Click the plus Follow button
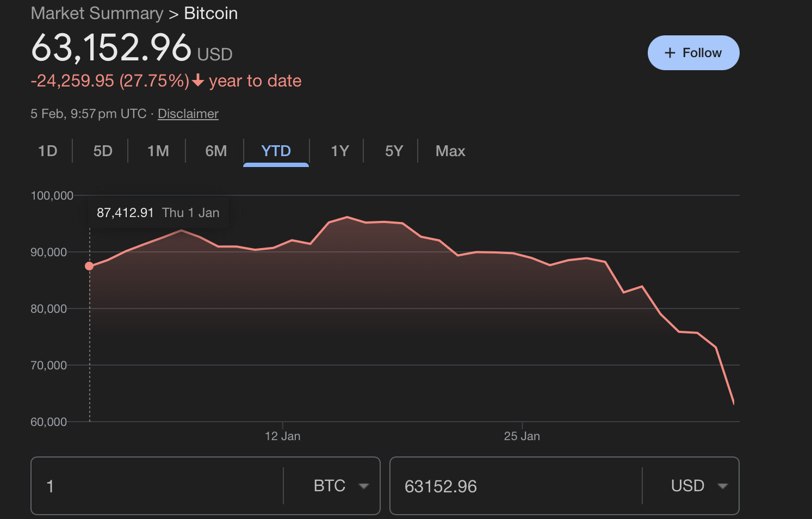This screenshot has width=812, height=519. [x=693, y=53]
